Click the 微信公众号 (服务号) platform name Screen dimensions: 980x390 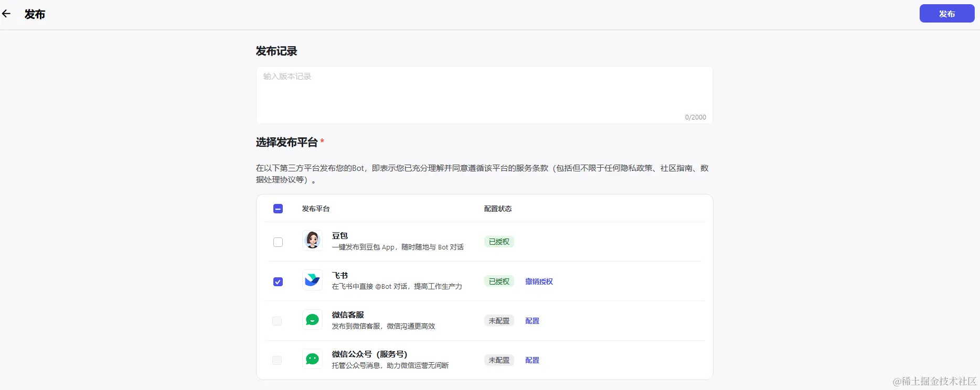(370, 354)
